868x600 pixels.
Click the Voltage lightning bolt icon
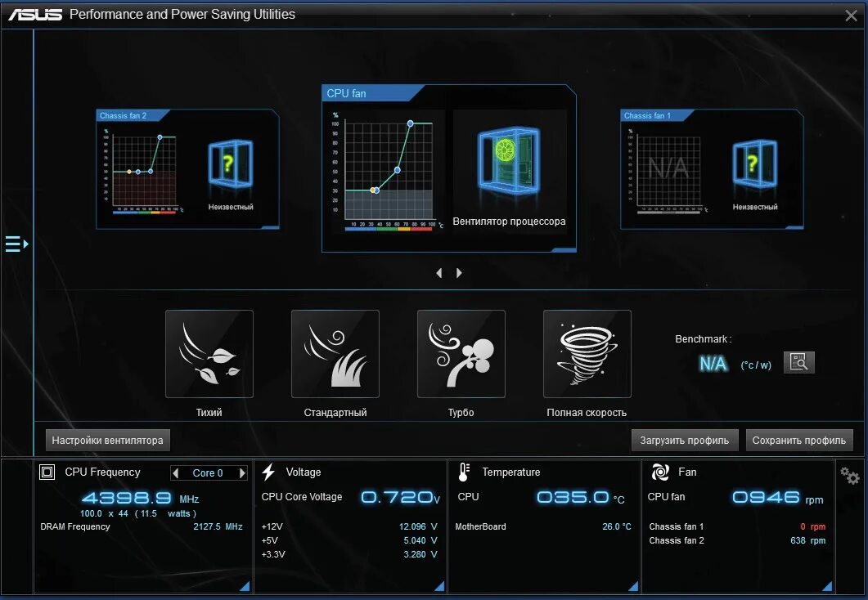(x=268, y=472)
